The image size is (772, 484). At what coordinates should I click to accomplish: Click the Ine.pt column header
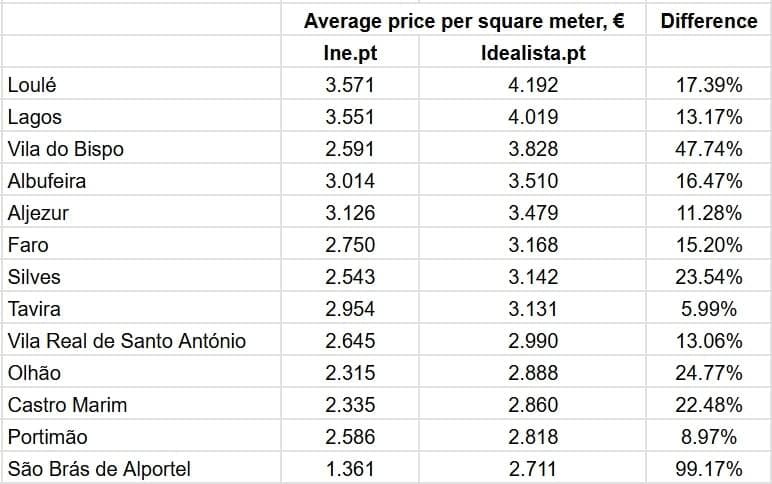tap(344, 53)
